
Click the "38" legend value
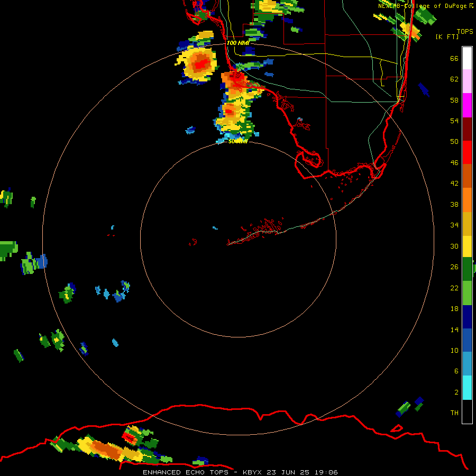pos(454,205)
